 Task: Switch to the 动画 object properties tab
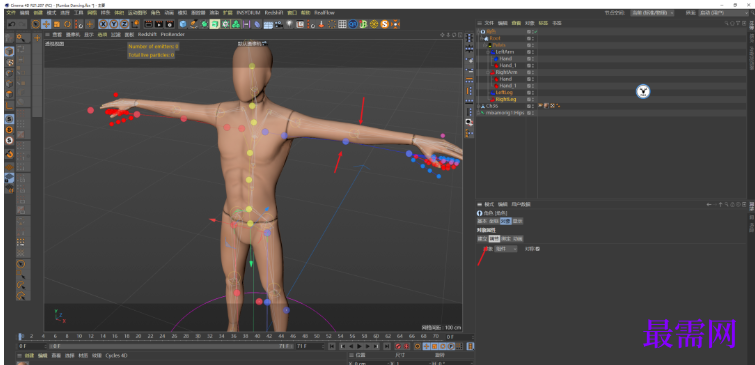[x=517, y=238]
